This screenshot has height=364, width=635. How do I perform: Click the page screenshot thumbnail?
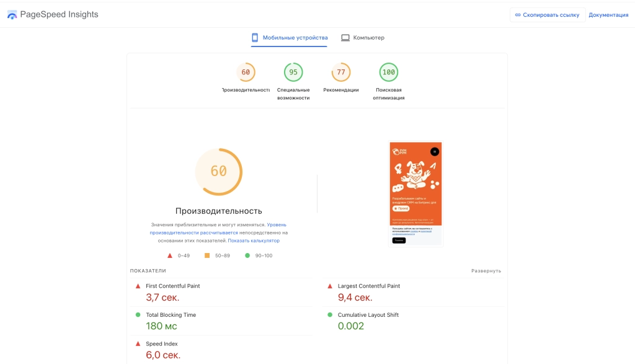(415, 193)
